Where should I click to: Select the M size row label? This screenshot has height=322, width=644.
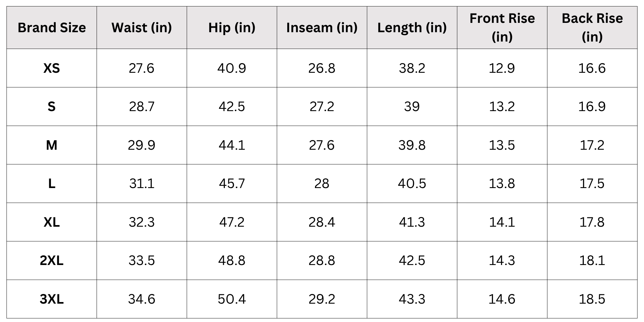click(52, 145)
